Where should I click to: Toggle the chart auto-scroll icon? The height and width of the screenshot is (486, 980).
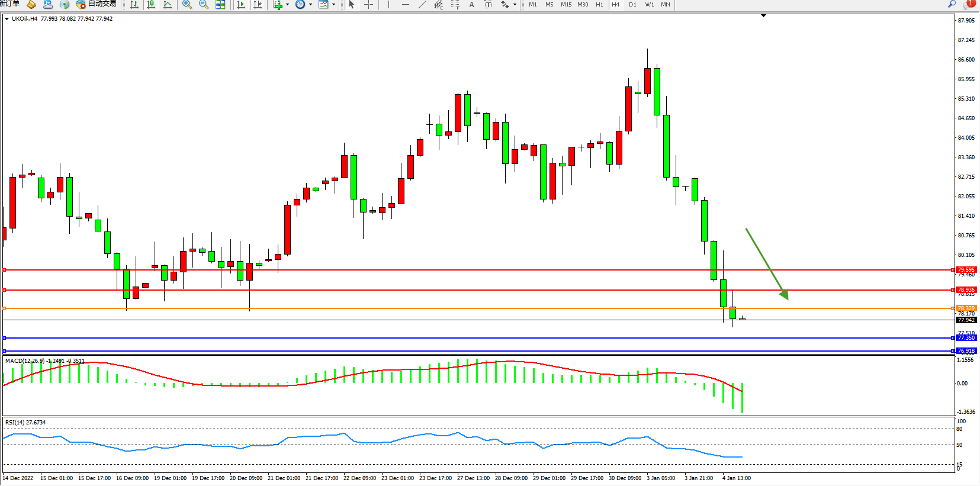click(241, 5)
